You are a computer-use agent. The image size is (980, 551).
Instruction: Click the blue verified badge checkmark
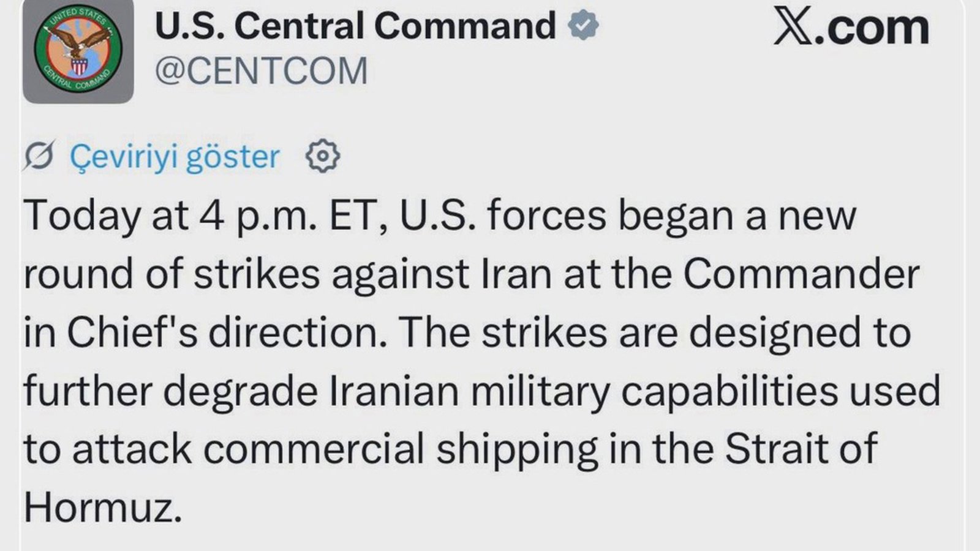(x=582, y=26)
